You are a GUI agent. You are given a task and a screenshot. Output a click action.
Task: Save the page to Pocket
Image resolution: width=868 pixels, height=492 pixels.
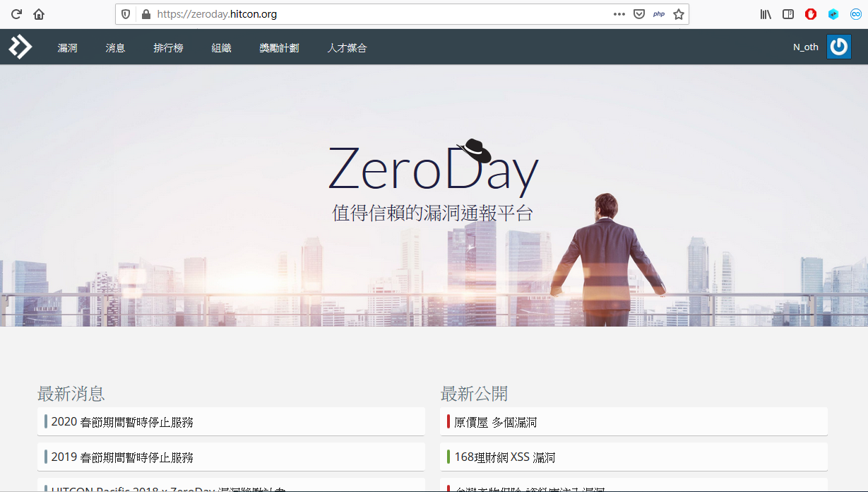[x=639, y=14]
